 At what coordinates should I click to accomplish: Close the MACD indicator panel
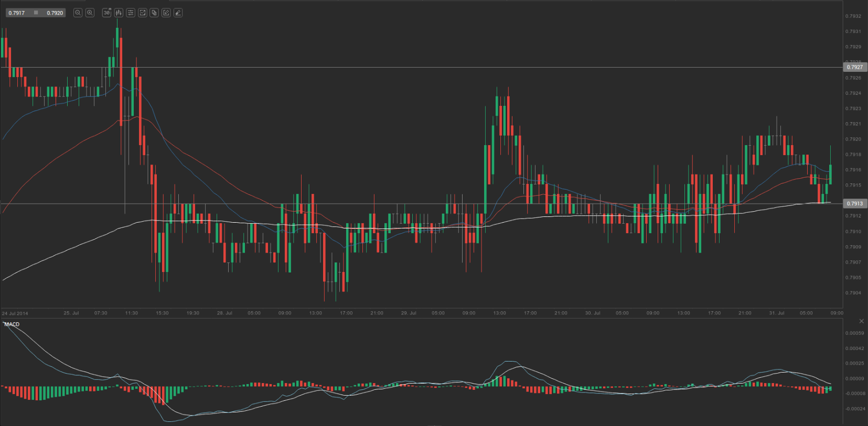pyautogui.click(x=861, y=321)
